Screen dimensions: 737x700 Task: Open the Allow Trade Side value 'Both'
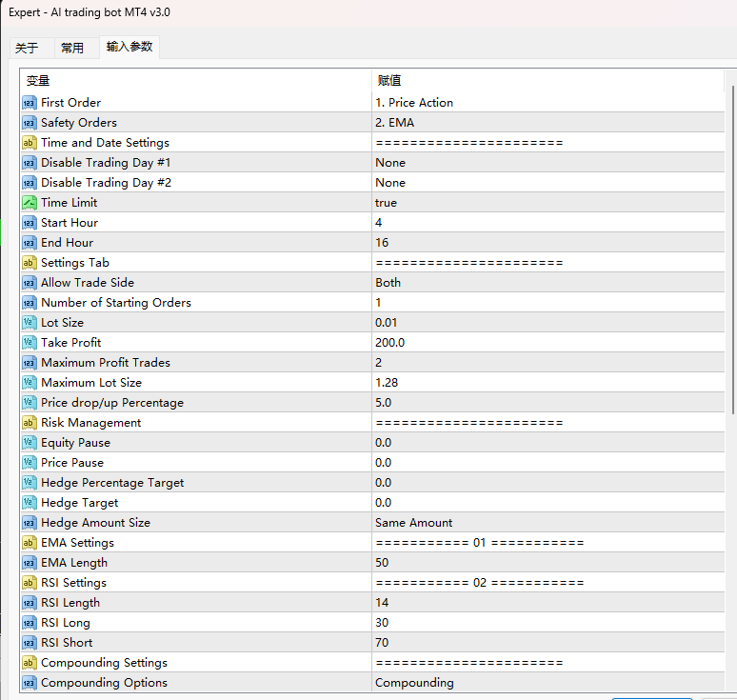[548, 283]
